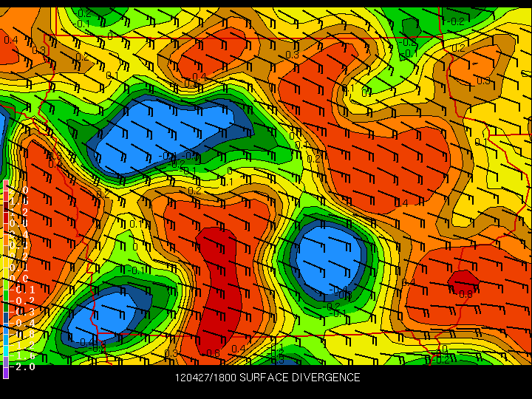Select the purple swatch ending the color scale

(5, 373)
